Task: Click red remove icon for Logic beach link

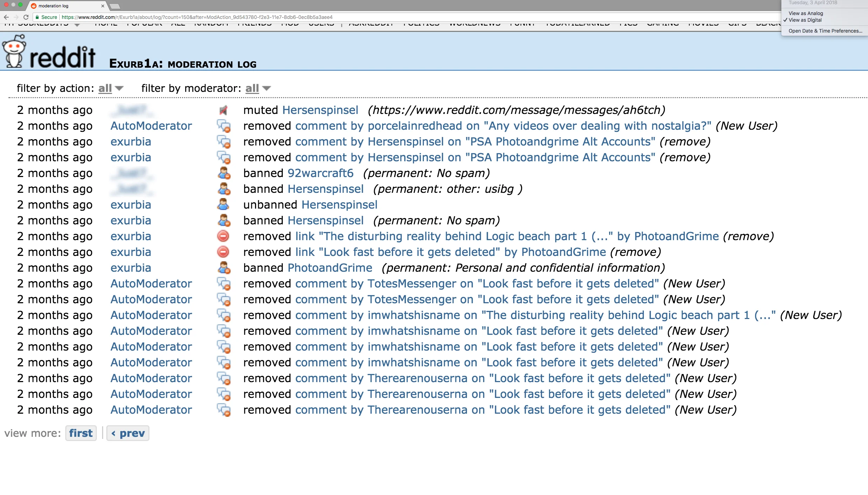Action: [223, 236]
